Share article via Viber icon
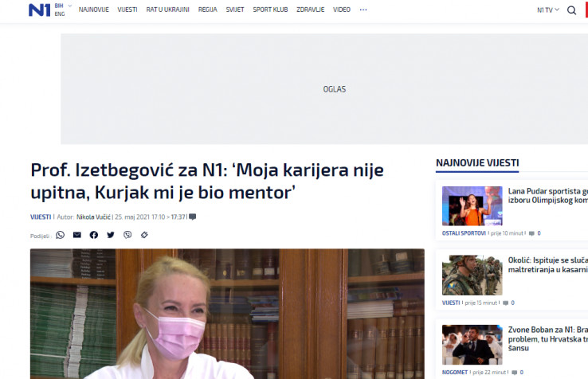The image size is (588, 379). (127, 235)
